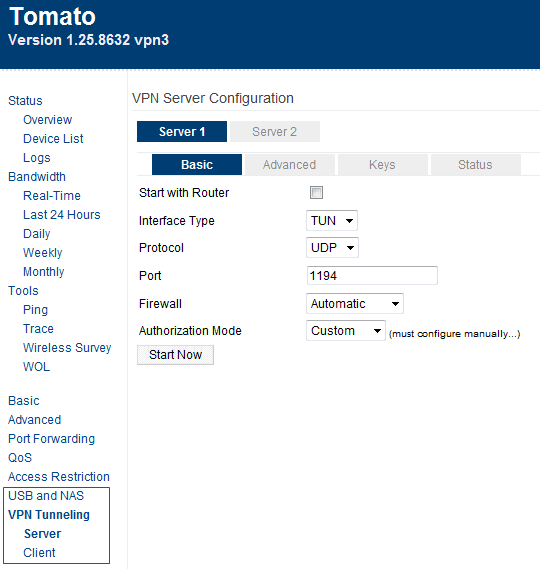Open the Firewall Automatic dropdown

point(355,303)
